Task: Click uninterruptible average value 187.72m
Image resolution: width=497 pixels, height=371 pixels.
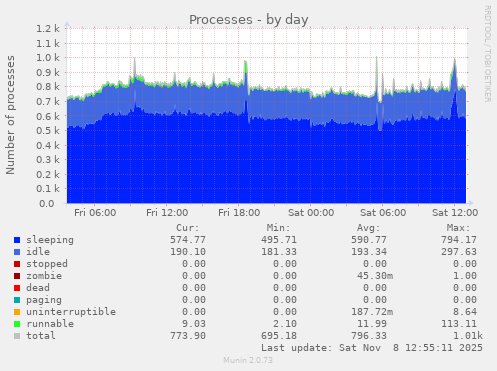Action: [372, 312]
